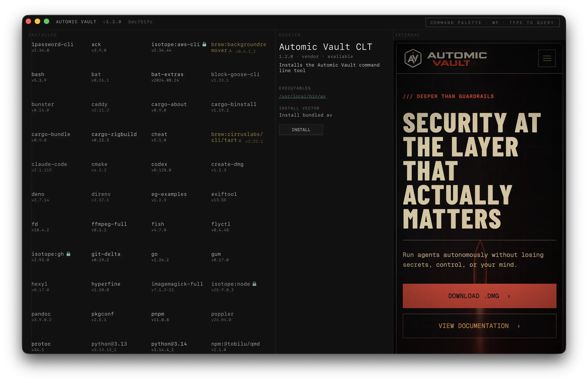This screenshot has width=588, height=383.
Task: Select the ack package entry
Action: coord(99,47)
